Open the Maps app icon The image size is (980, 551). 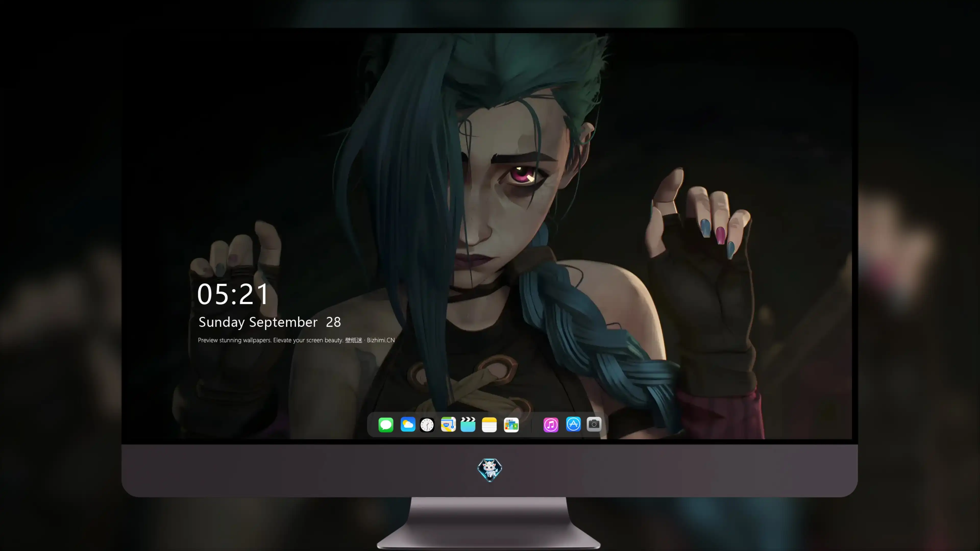coord(448,424)
